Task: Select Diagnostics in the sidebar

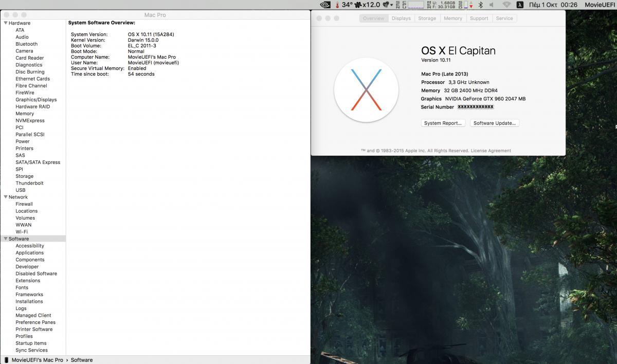Action: tap(29, 65)
